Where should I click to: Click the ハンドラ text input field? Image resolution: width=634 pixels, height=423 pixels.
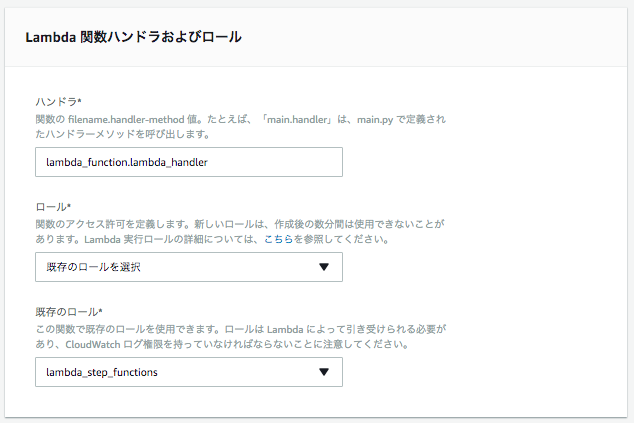point(189,162)
